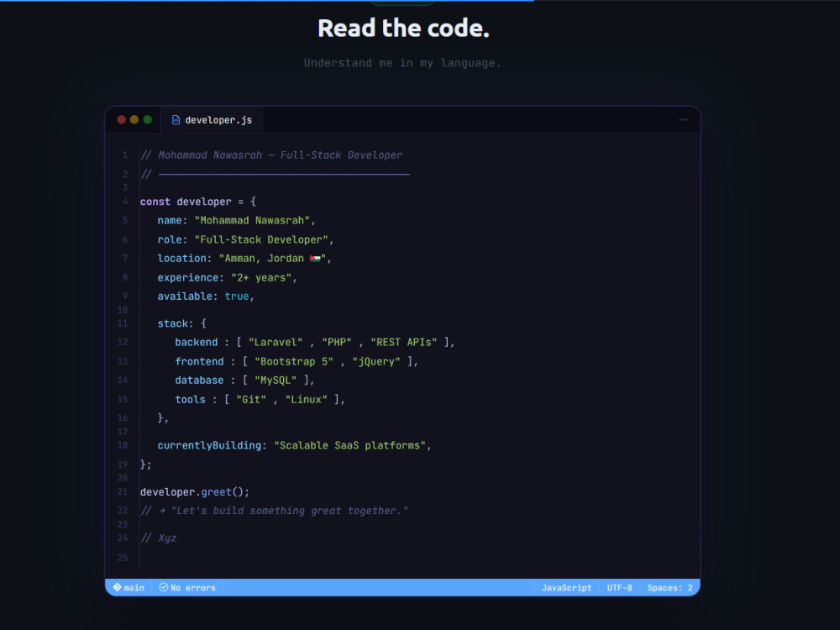This screenshot has width=840, height=630.
Task: Click the 'Spaces: 2' indicator
Action: [x=669, y=588]
